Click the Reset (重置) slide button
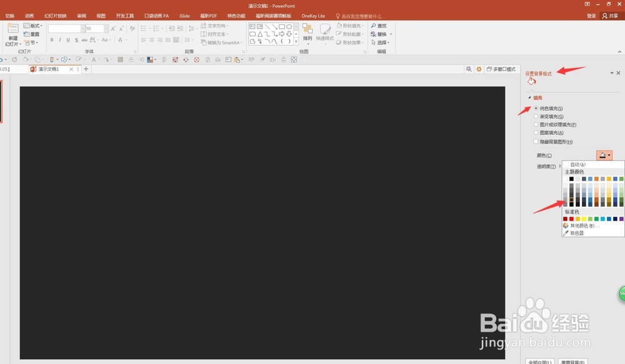 [x=31, y=34]
